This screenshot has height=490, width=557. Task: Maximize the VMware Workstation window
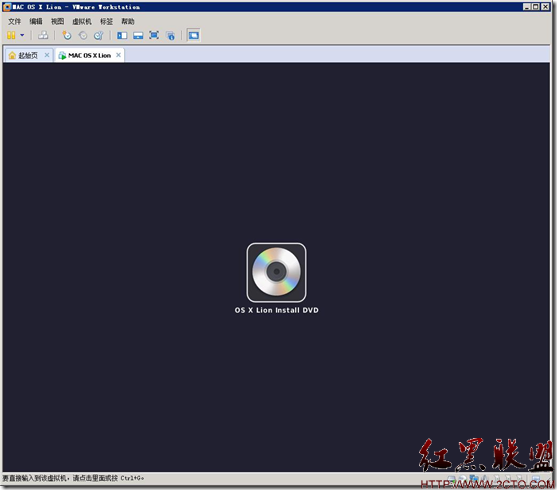[536, 7]
